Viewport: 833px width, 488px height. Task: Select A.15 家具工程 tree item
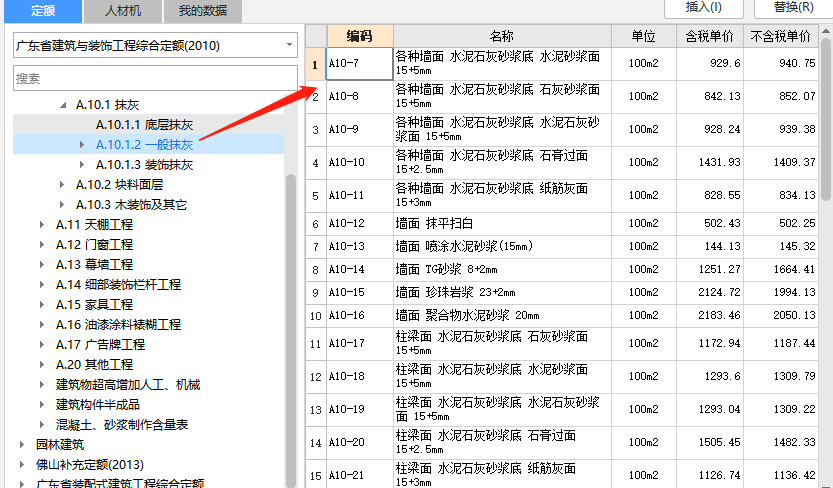pyautogui.click(x=95, y=305)
